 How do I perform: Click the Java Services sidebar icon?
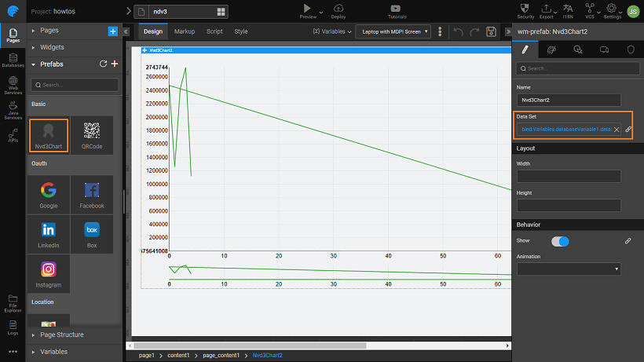[x=13, y=115]
